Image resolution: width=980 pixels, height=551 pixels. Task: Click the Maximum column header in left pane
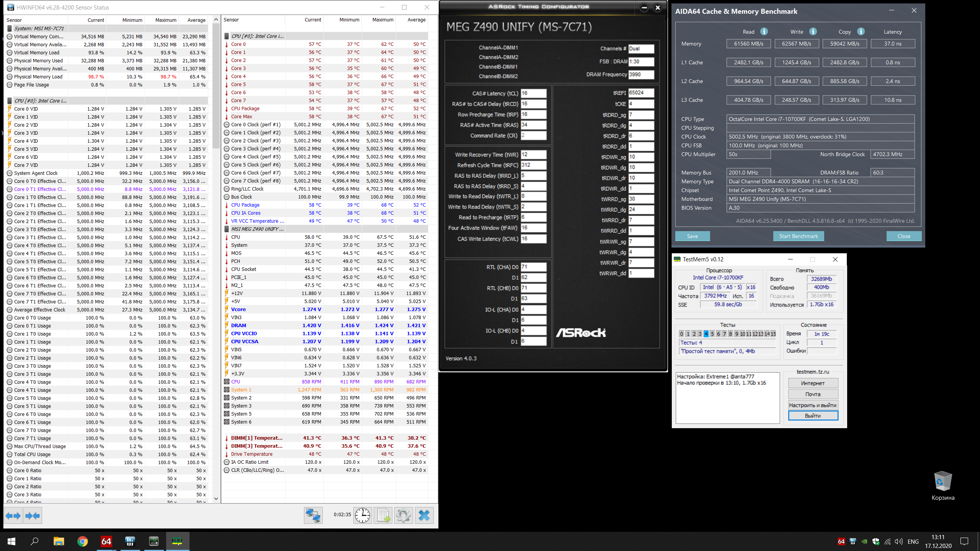click(165, 20)
